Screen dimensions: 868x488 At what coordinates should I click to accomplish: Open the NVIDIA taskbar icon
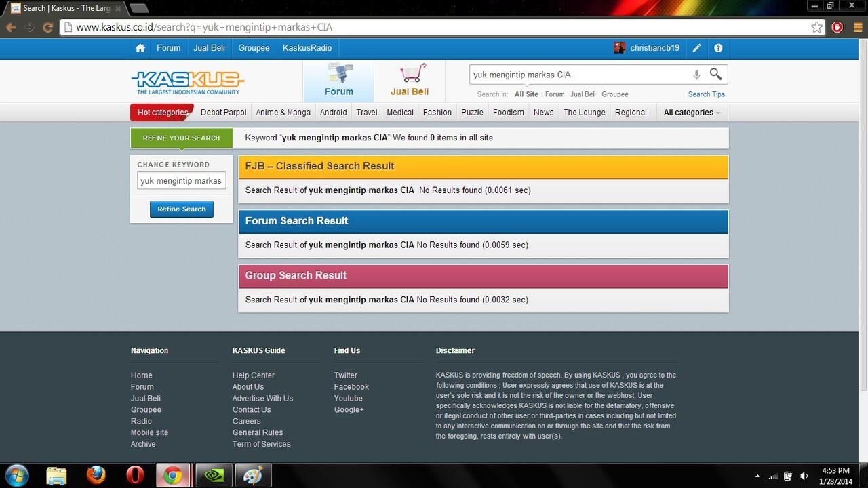click(214, 476)
